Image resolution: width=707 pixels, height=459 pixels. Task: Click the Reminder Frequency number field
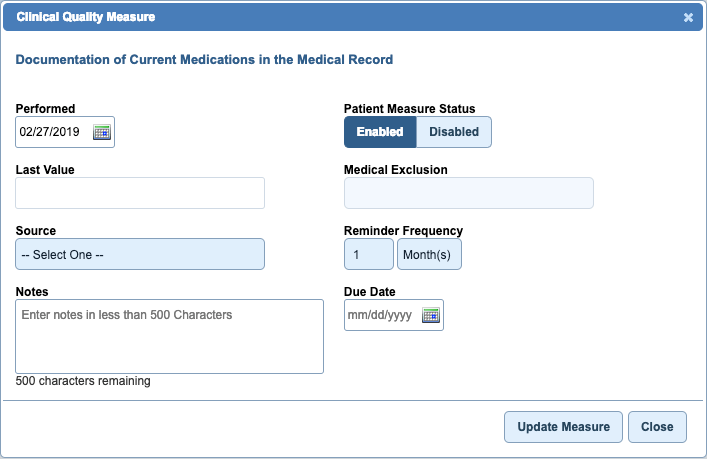point(369,255)
